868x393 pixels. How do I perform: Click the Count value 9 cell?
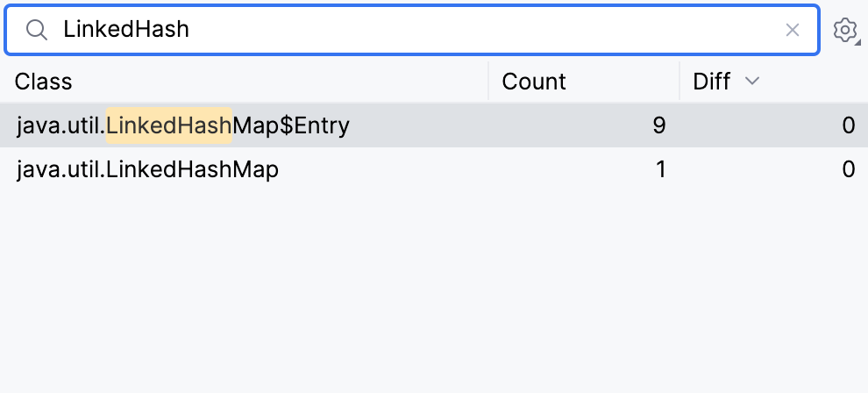coord(658,125)
